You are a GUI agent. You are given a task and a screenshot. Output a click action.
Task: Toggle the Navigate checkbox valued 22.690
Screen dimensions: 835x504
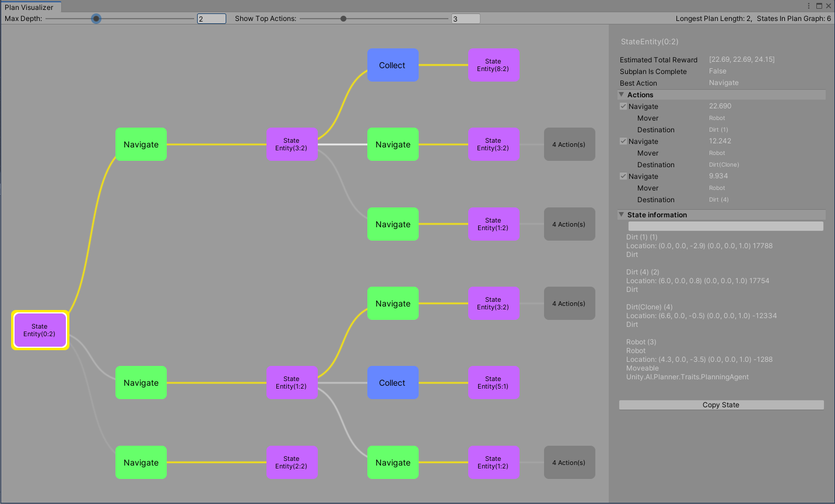click(623, 107)
